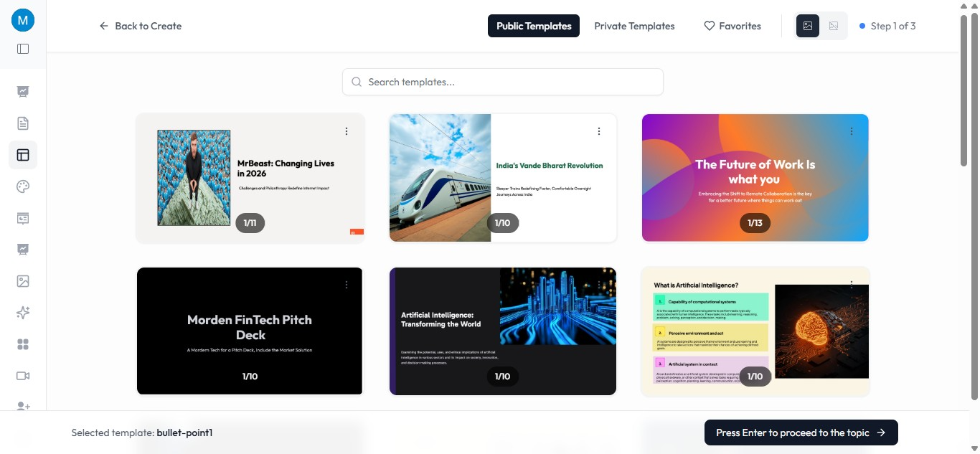
Task: Open the slide card presenter icon
Action: click(x=23, y=218)
